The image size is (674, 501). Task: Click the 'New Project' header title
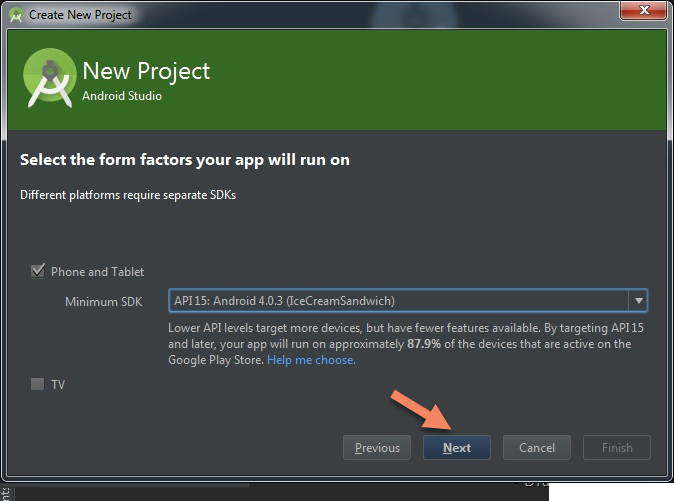(x=146, y=72)
